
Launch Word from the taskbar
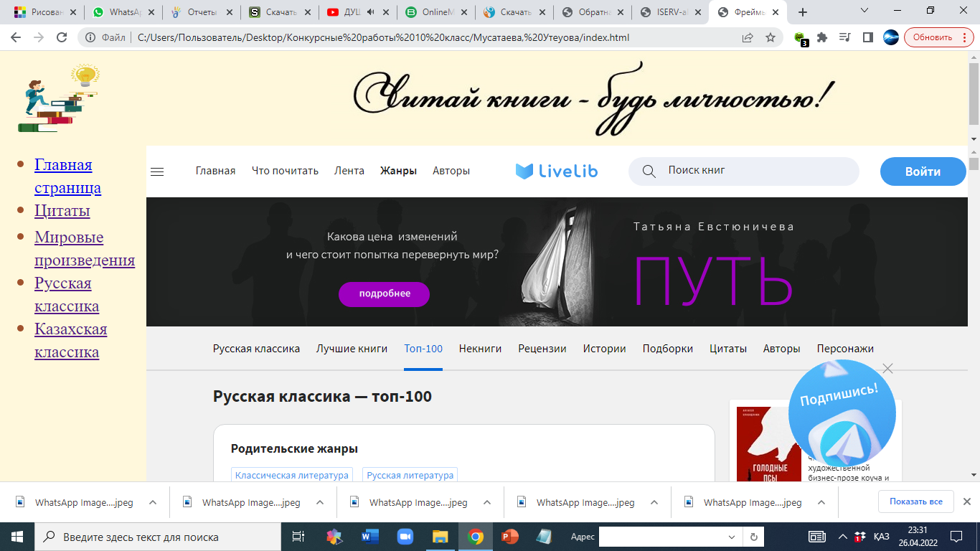[x=370, y=536]
